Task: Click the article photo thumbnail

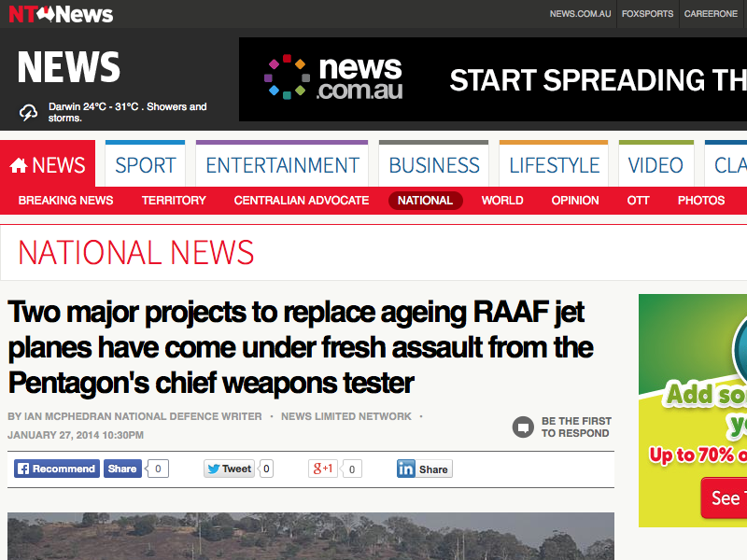Action: pos(311,536)
